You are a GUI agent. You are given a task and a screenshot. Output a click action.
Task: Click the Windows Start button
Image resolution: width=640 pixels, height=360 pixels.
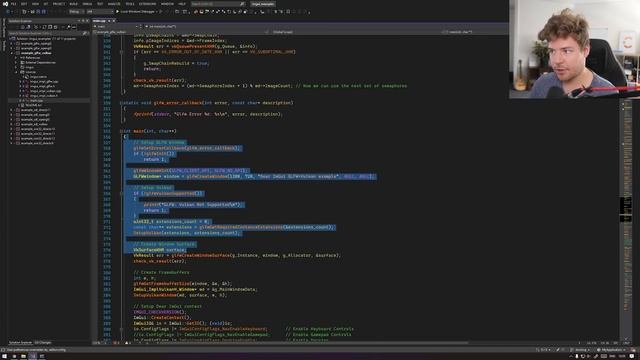[x=4, y=356]
